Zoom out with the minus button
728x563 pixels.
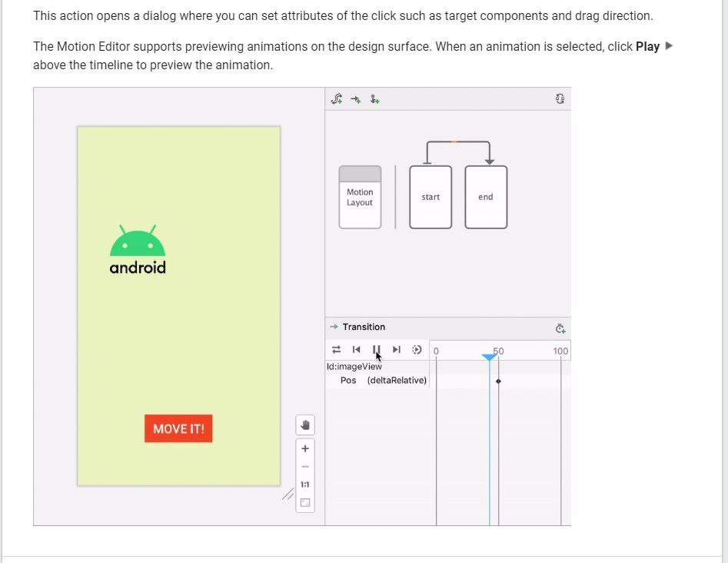305,466
